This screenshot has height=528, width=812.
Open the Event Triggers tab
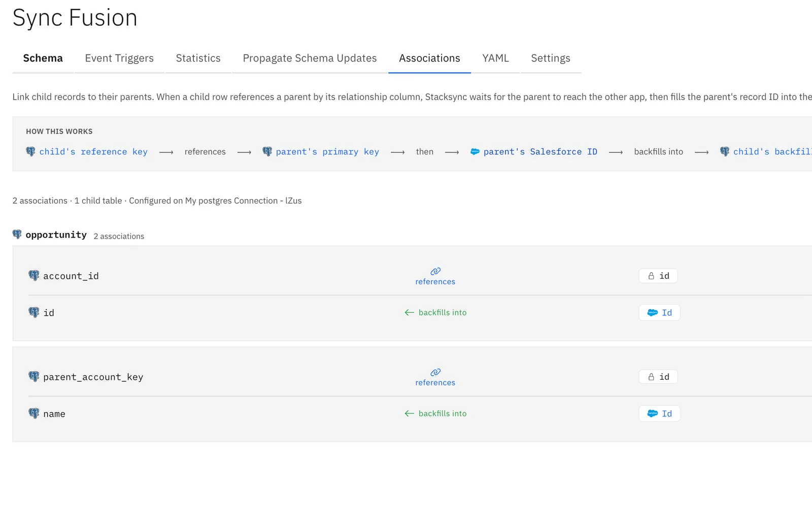(119, 58)
